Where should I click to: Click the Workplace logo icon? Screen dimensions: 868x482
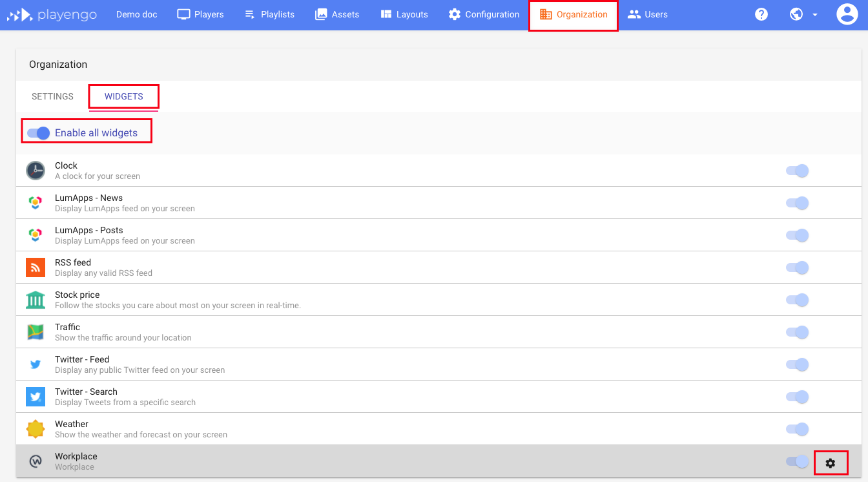tap(36, 461)
